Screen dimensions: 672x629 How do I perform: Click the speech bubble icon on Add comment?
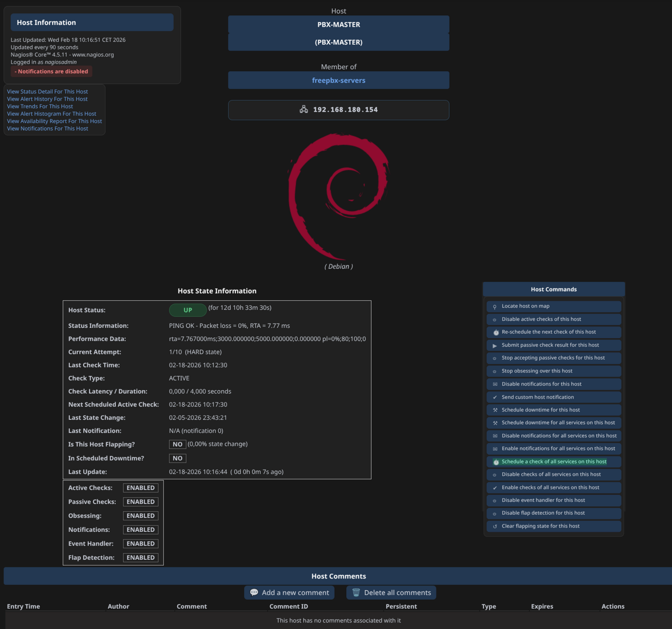click(x=254, y=592)
